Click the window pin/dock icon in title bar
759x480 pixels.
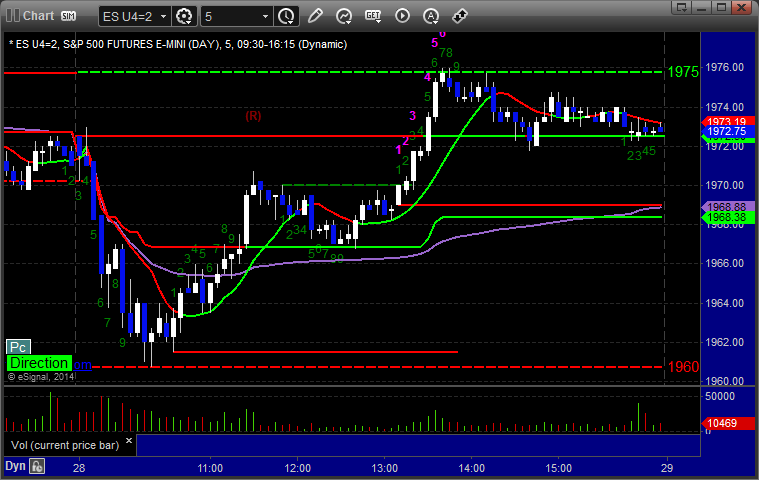tap(682, 7)
